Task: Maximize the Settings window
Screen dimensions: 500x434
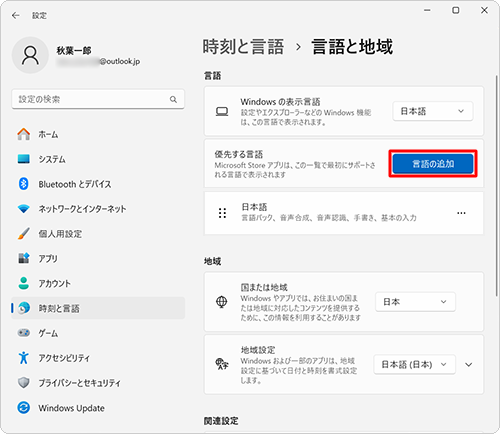Action: point(455,10)
